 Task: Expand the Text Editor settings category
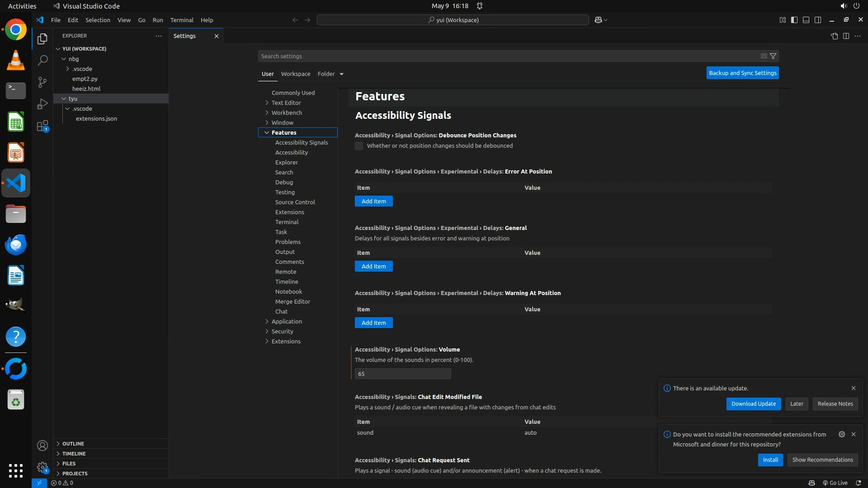coord(286,103)
